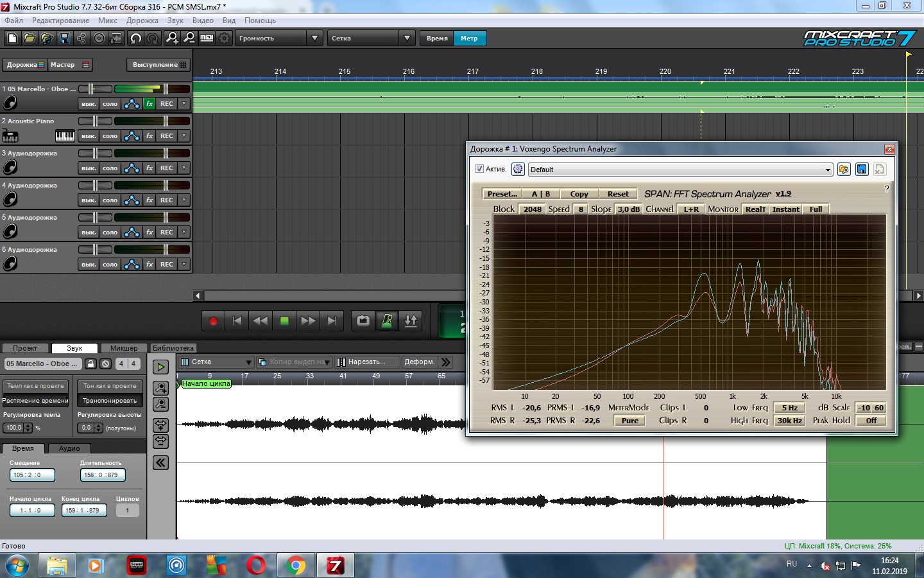Screen dimensions: 924x578
Task: Adjust the pan slider on Acoustic Piano track
Action: pos(96,121)
